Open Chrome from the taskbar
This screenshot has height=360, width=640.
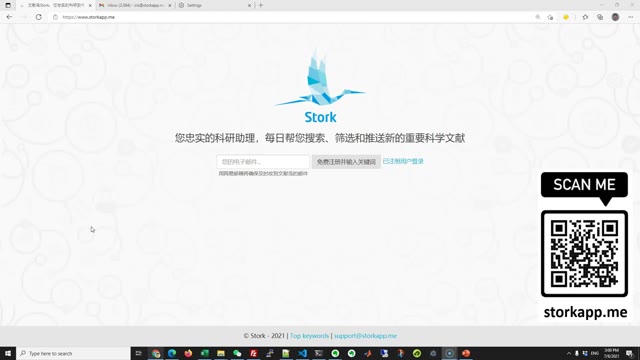(x=156, y=353)
